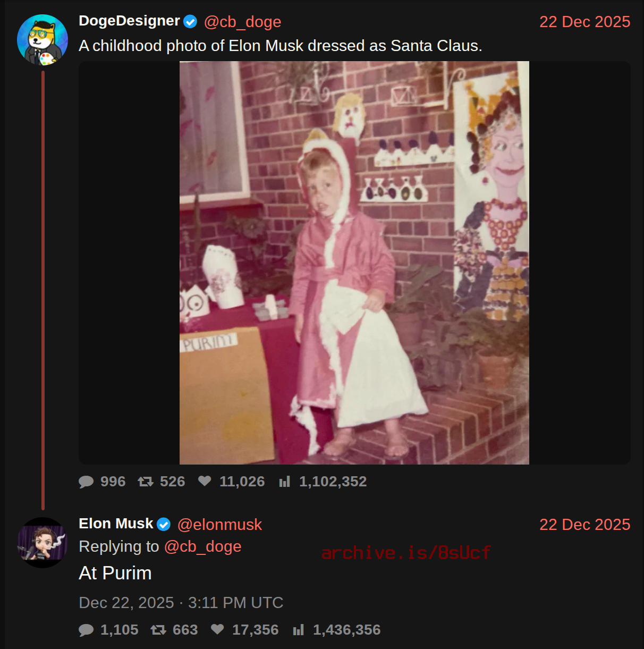Viewport: 644px width, 649px height.
Task: Click the reply bubble icon under DogeDesigner's tweet
Action: click(x=86, y=482)
